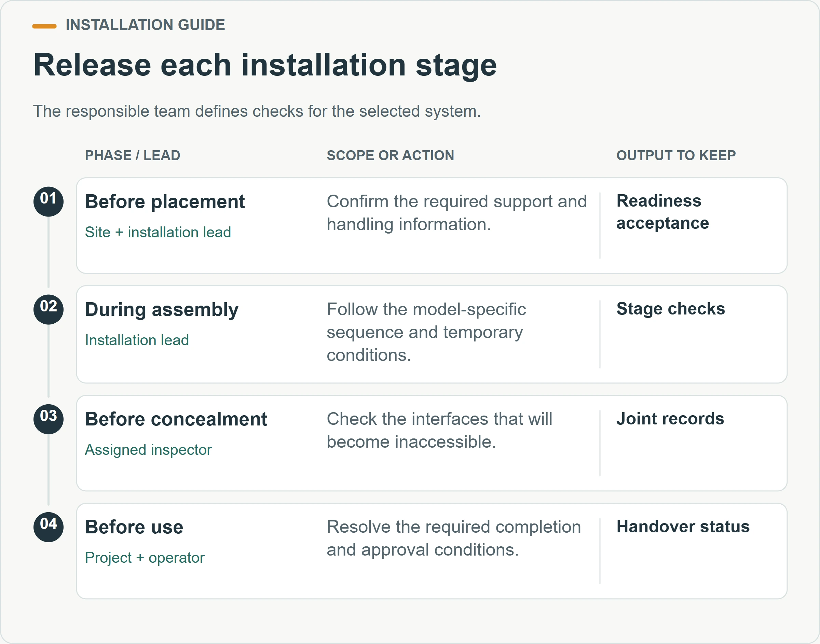820x644 pixels.
Task: Click the 'OUTPUT TO KEEP' column header
Action: point(676,155)
